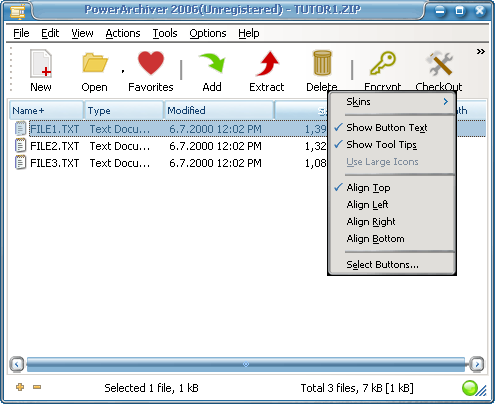Click the right arrow of horizontal scrollbar
The height and width of the screenshot is (404, 495).
[477, 364]
